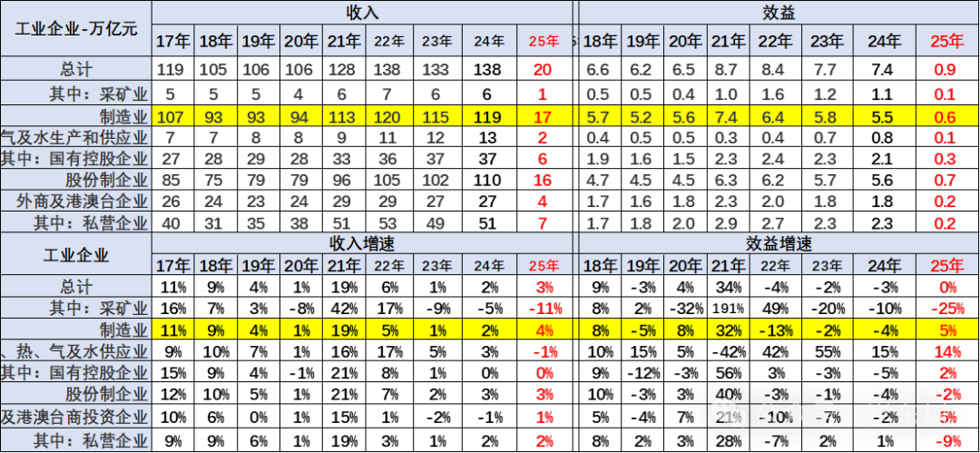Select 制造业 收入增速 25年 red value 4%
The height and width of the screenshot is (453, 980).
[544, 330]
